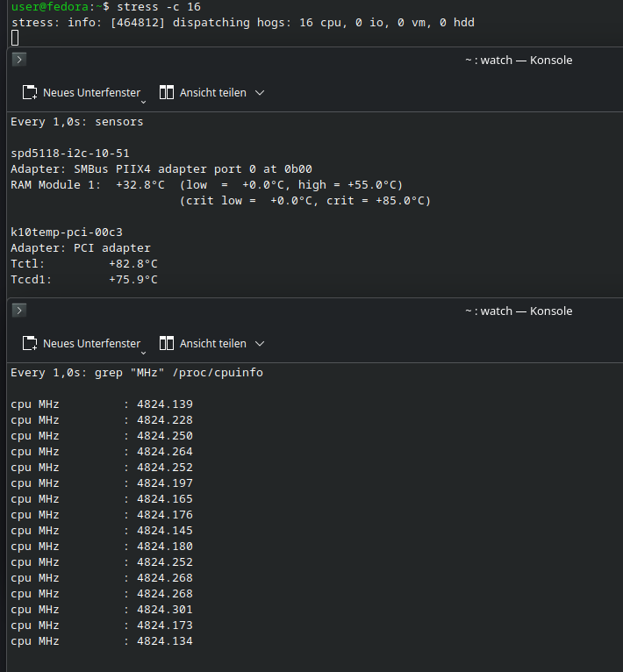Click Neues Unterfenster icon in cpuinfo Konsole window
The image size is (623, 672).
pyautogui.click(x=30, y=343)
